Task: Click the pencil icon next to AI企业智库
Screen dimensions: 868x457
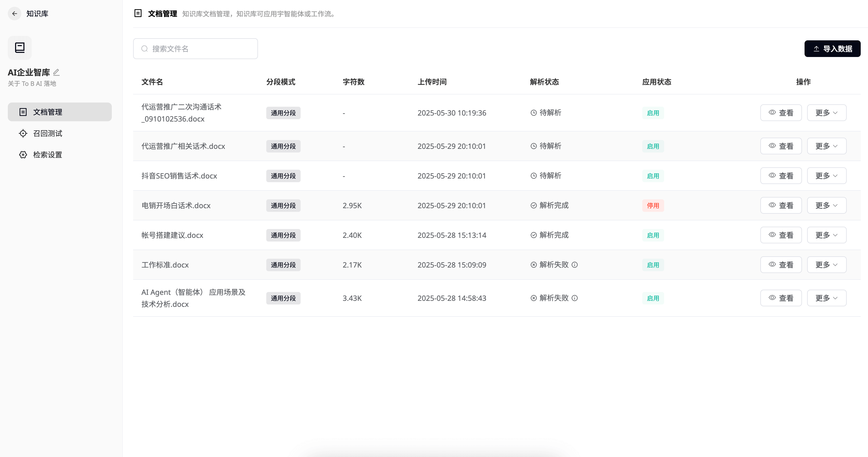Action: [x=56, y=72]
